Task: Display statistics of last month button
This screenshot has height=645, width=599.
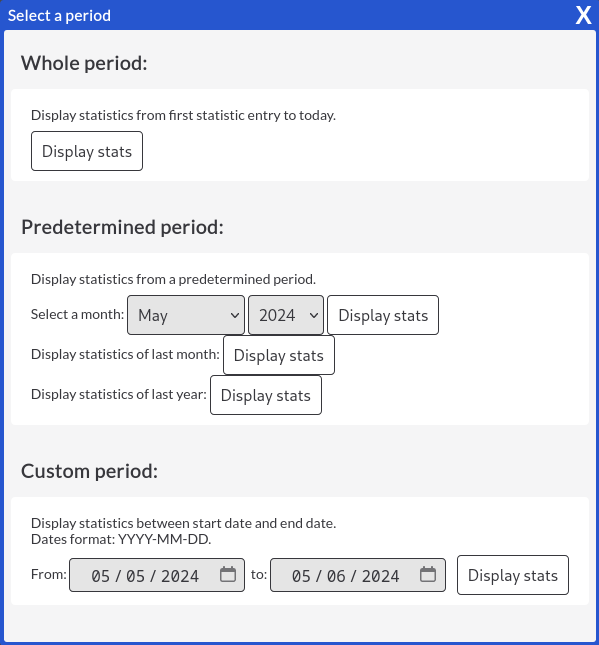Action: (279, 355)
